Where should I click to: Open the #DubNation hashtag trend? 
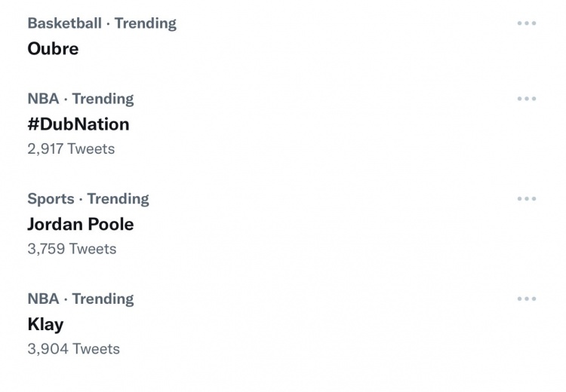click(78, 124)
